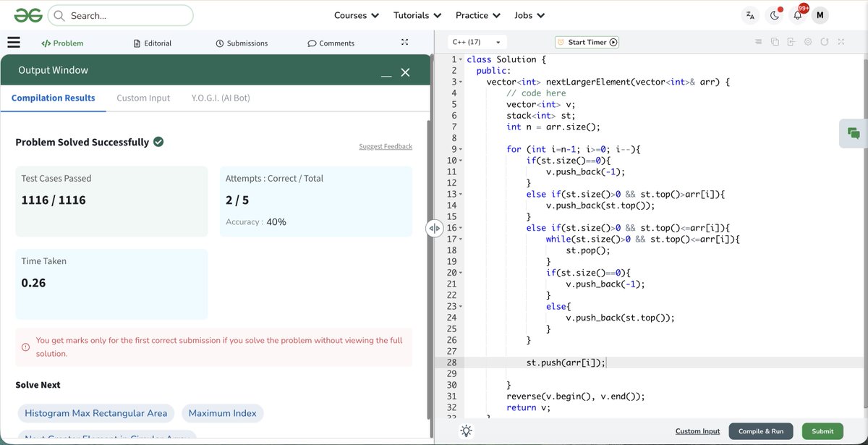Collapse code fold at line 10
The height and width of the screenshot is (445, 868).
(460, 161)
